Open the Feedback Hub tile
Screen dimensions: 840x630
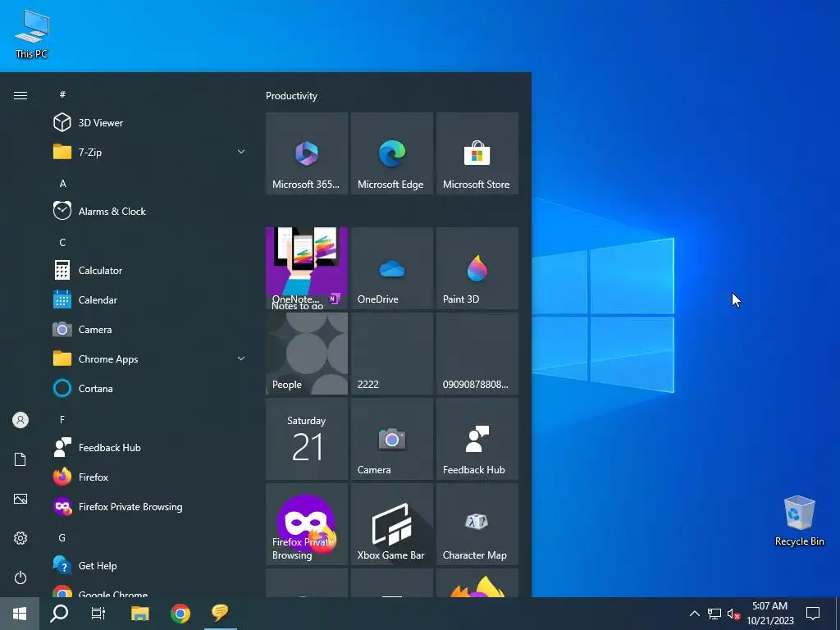point(477,439)
